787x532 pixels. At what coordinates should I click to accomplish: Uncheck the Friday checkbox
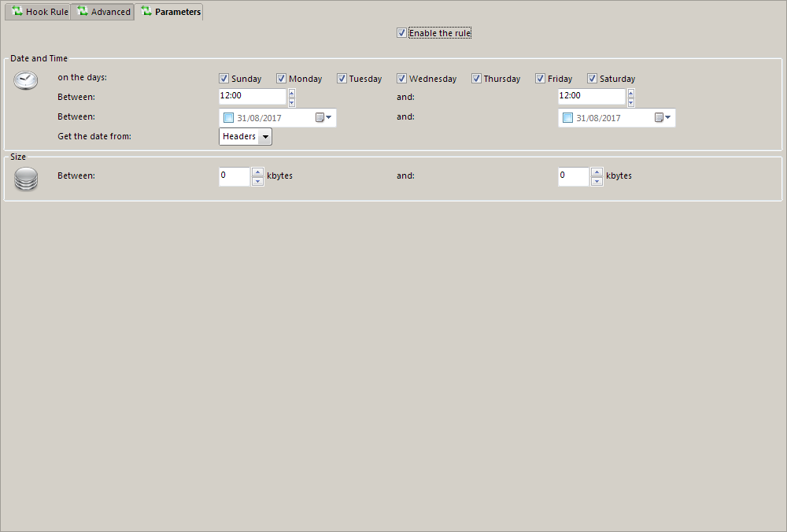pyautogui.click(x=540, y=79)
